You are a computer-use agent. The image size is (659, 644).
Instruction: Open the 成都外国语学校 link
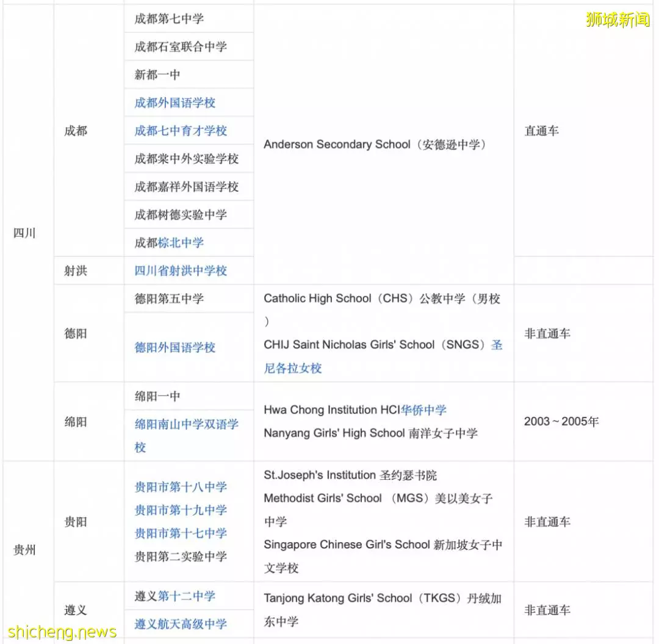click(x=175, y=103)
